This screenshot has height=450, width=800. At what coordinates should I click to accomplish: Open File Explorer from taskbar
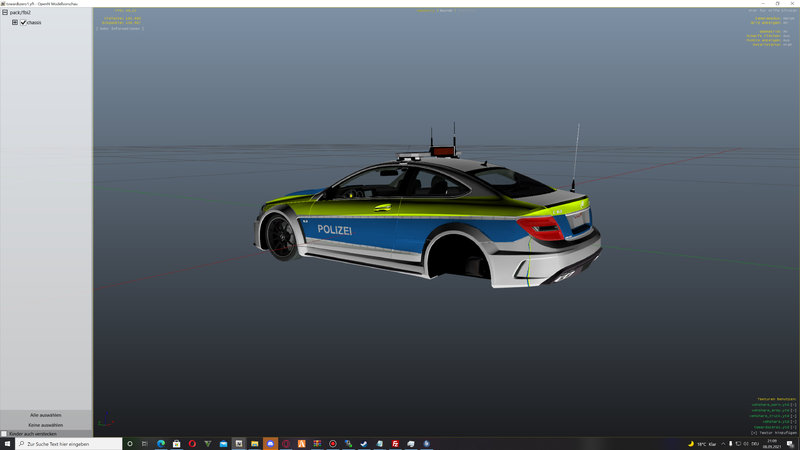point(255,444)
